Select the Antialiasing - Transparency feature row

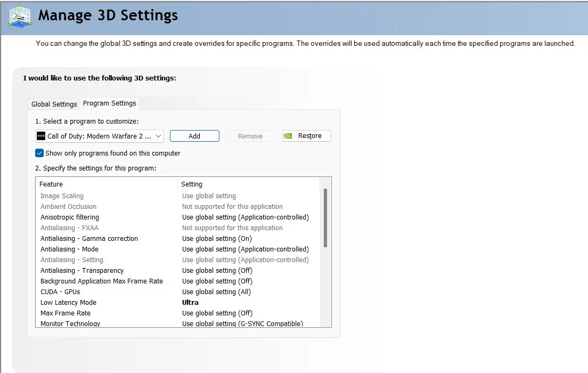tap(82, 270)
